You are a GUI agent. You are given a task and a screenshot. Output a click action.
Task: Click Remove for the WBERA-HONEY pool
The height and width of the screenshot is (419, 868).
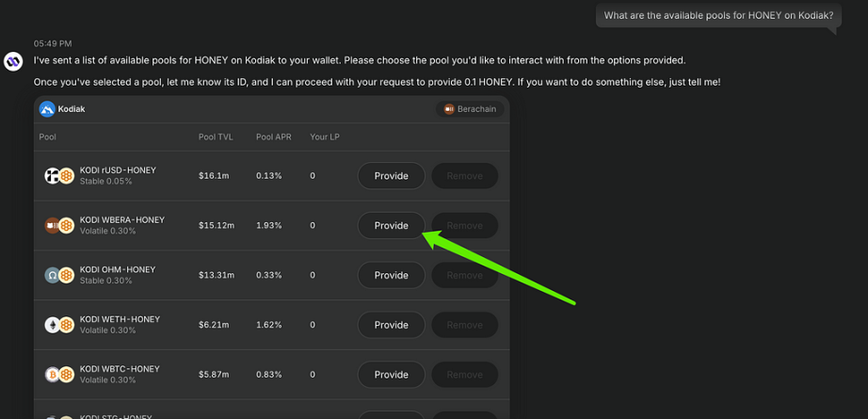pyautogui.click(x=465, y=225)
